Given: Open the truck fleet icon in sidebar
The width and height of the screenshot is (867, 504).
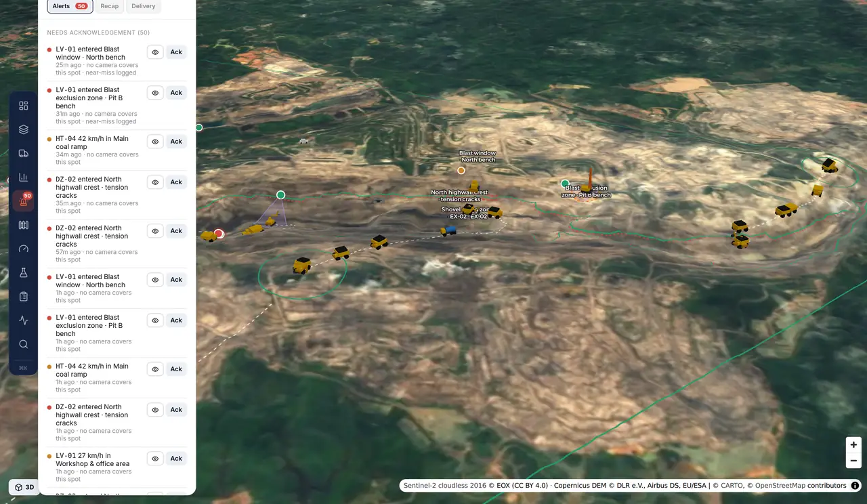Looking at the screenshot, I should (x=24, y=153).
